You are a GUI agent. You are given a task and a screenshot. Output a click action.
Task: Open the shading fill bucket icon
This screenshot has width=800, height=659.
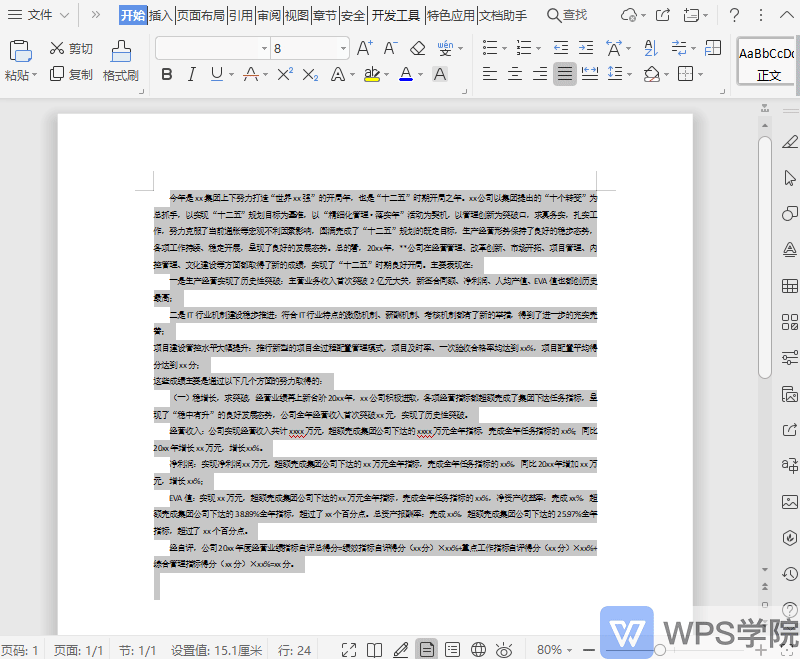coord(652,74)
